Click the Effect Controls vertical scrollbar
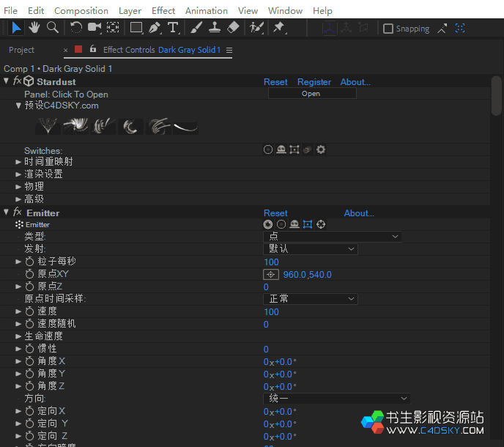The image size is (504, 447). click(x=496, y=95)
